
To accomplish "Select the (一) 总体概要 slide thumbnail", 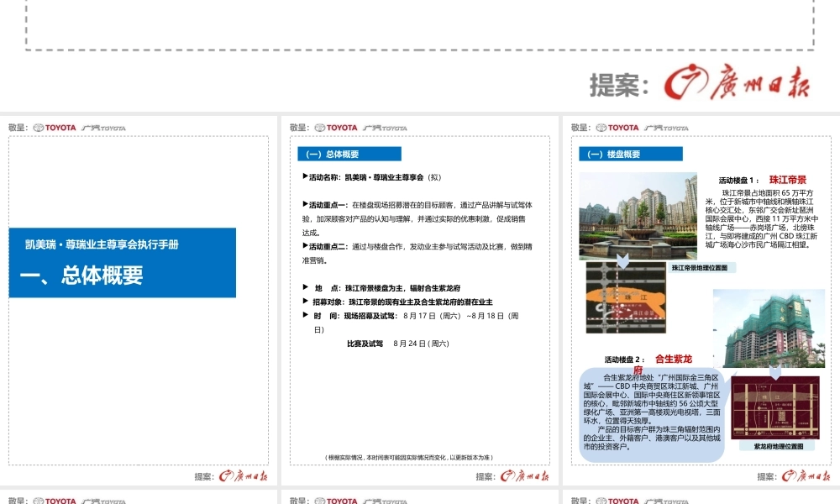I will coord(419,301).
